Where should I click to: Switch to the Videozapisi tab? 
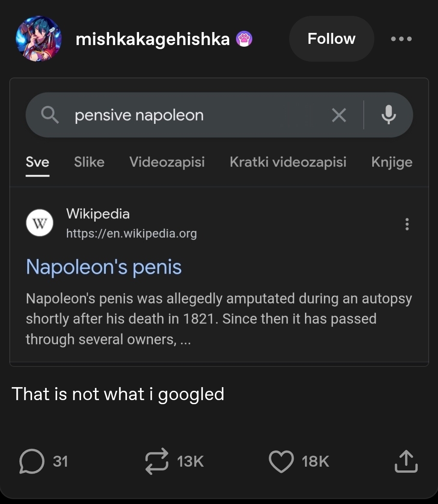point(167,162)
